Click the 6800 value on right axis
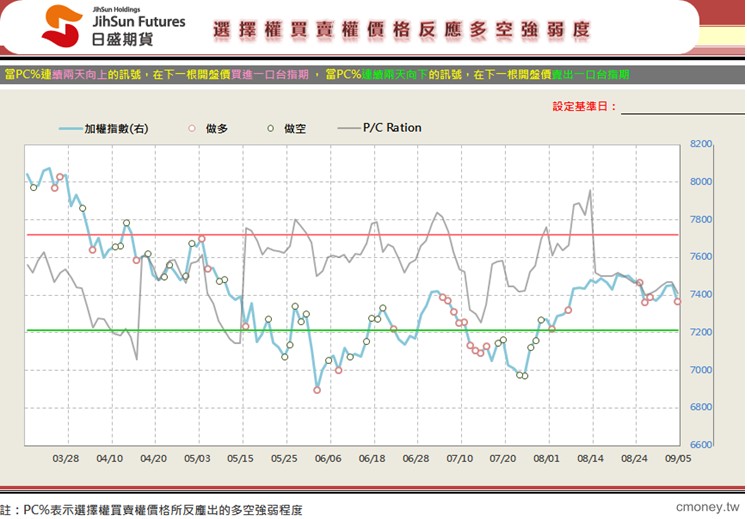Image resolution: width=747 pixels, height=519 pixels. click(701, 407)
